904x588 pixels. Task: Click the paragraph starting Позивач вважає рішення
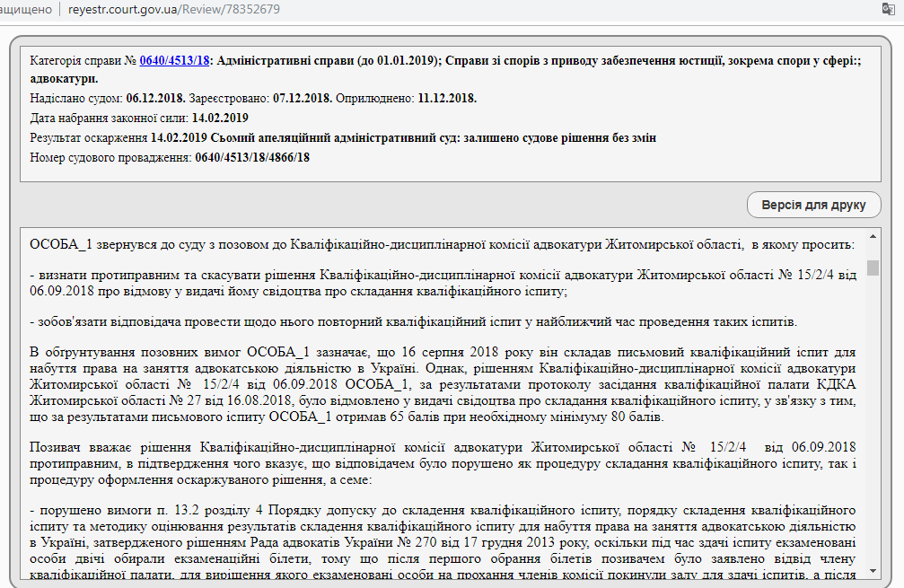click(443, 463)
